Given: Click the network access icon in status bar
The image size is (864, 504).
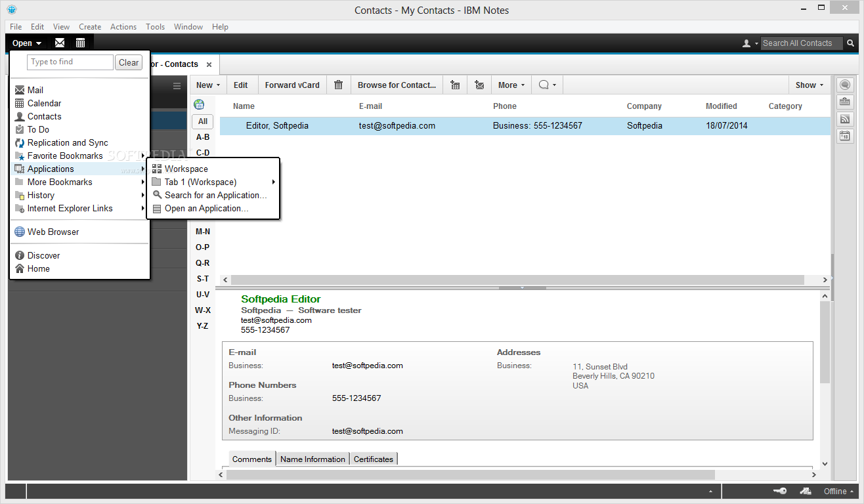Looking at the screenshot, I should click(806, 491).
